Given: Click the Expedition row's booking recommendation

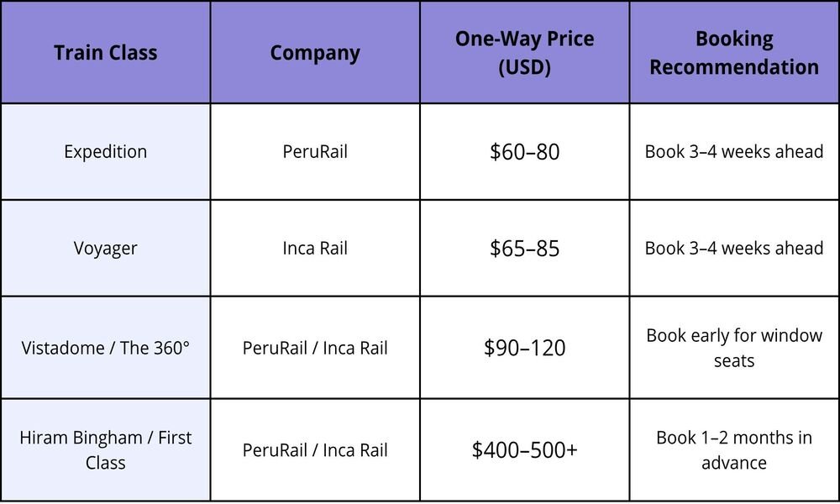Looking at the screenshot, I should click(x=733, y=152).
